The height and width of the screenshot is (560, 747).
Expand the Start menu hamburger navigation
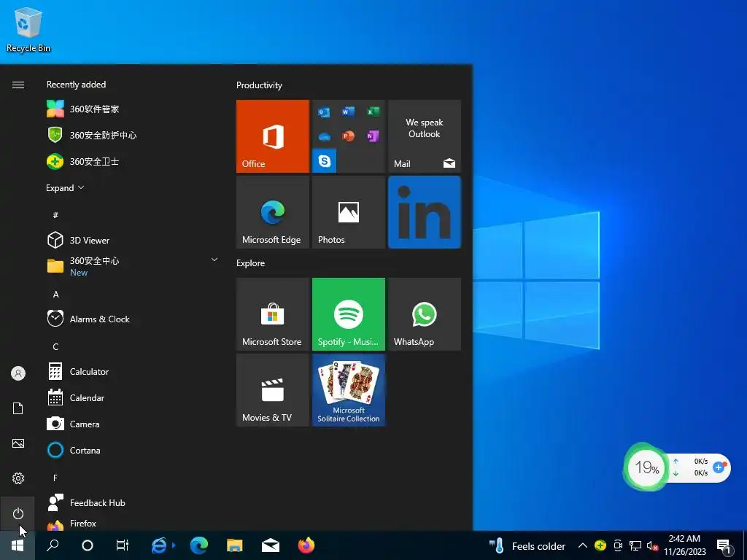pyautogui.click(x=18, y=85)
